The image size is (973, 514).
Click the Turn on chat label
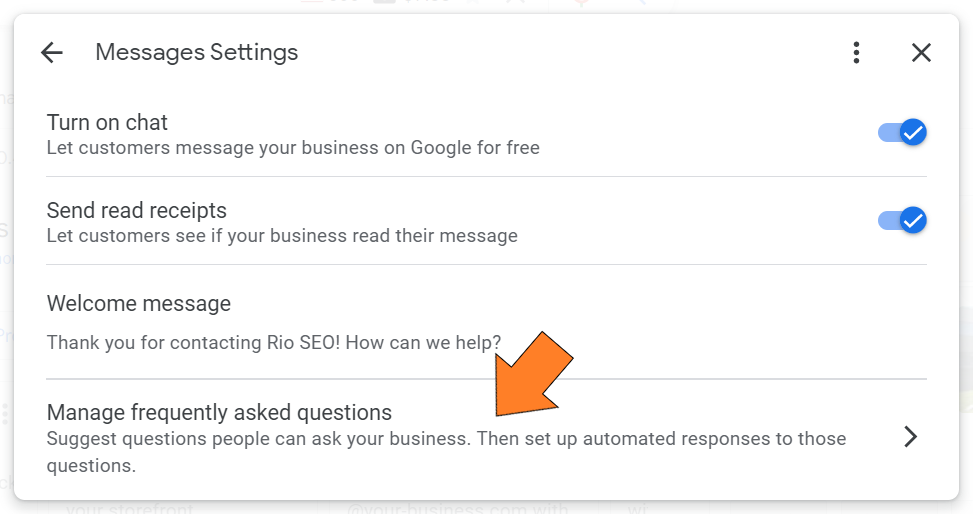click(107, 123)
